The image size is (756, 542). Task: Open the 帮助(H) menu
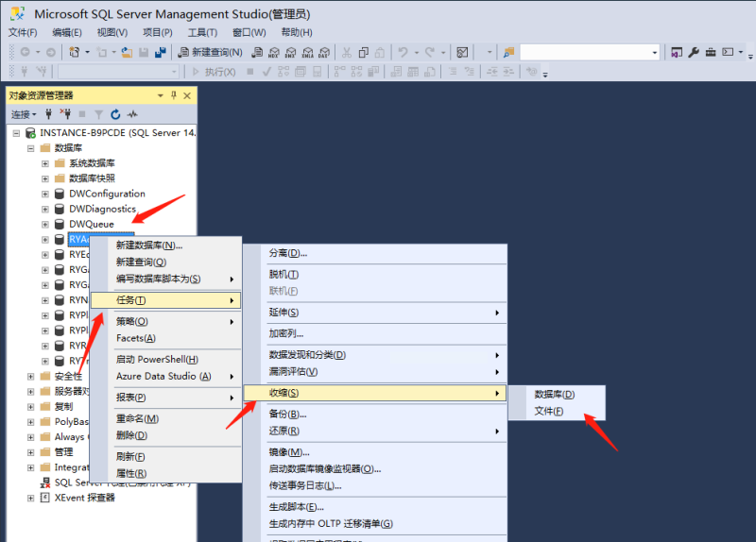coord(297,32)
